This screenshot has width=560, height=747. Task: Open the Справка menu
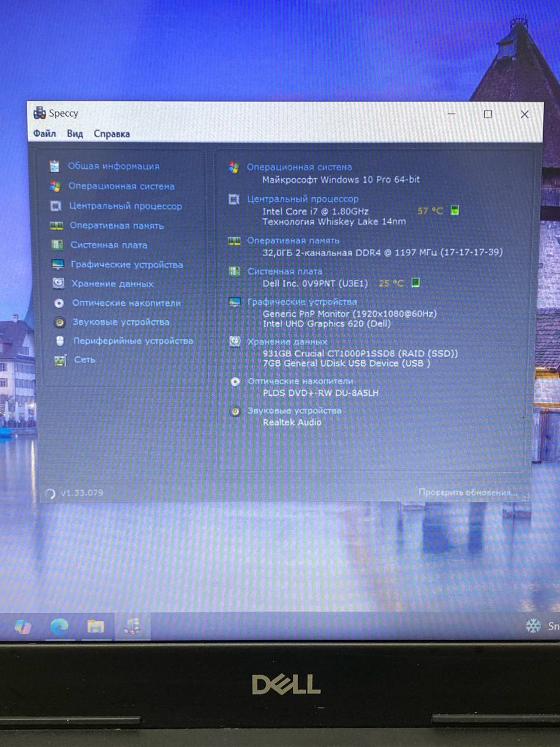click(x=111, y=134)
